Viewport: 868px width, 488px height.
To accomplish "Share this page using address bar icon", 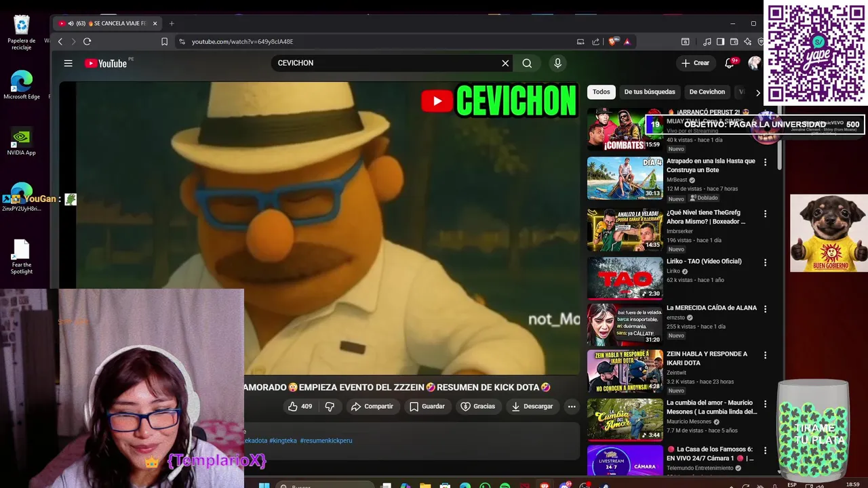I will 596,41.
